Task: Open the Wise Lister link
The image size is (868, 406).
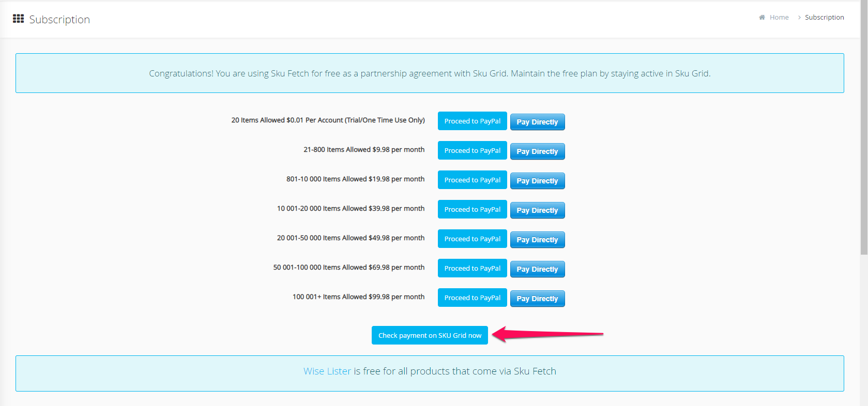Action: (x=327, y=371)
